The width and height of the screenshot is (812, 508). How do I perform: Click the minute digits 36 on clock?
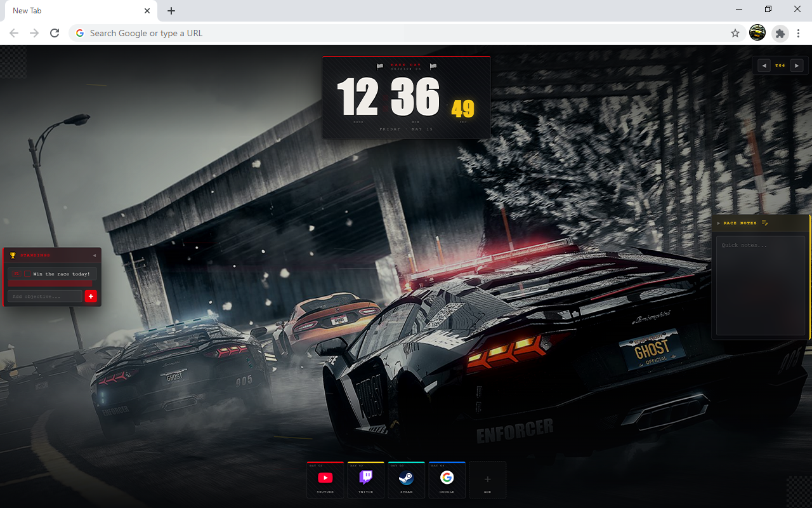(x=415, y=97)
